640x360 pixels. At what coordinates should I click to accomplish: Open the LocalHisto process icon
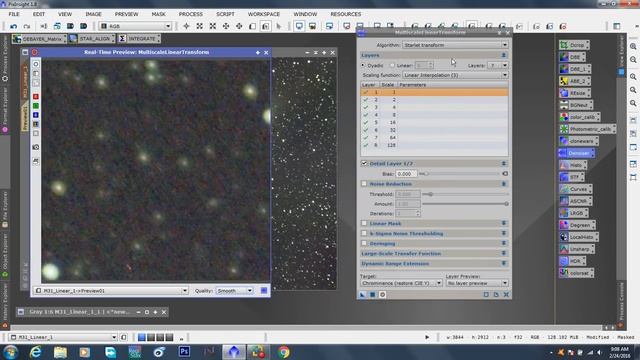coord(578,237)
